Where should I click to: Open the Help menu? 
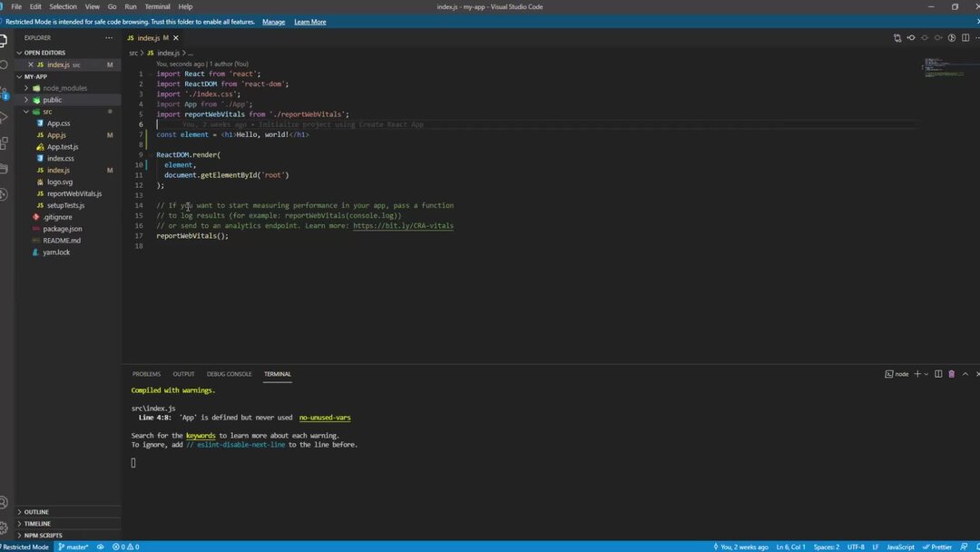[185, 7]
